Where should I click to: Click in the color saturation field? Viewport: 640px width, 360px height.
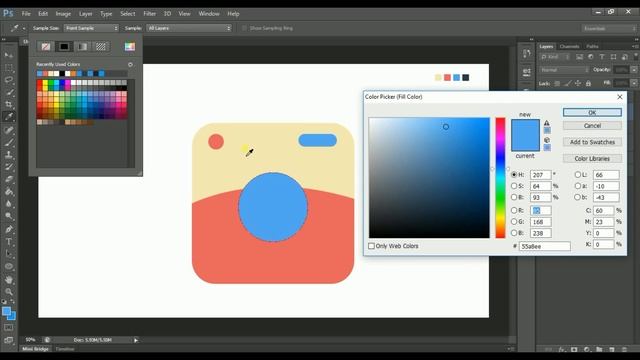click(429, 178)
